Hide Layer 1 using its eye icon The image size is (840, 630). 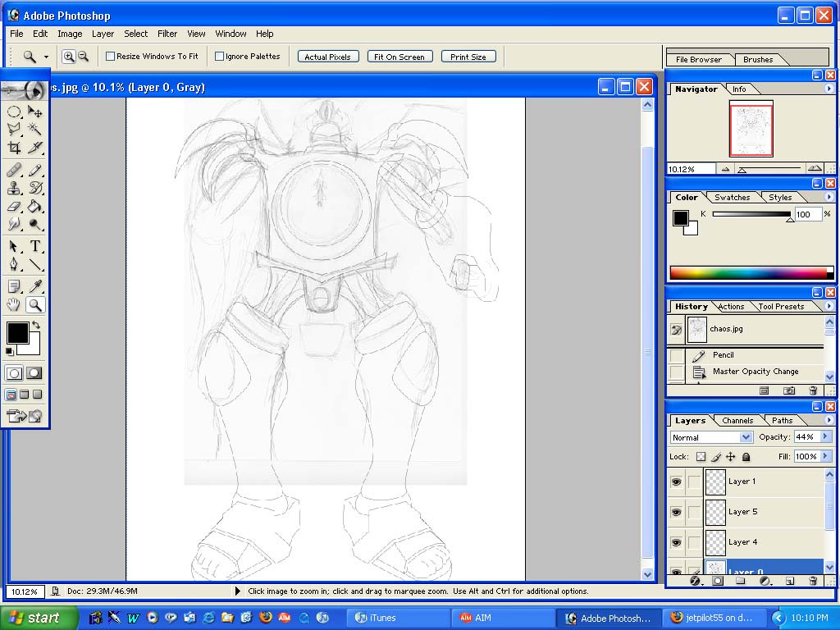tap(676, 482)
